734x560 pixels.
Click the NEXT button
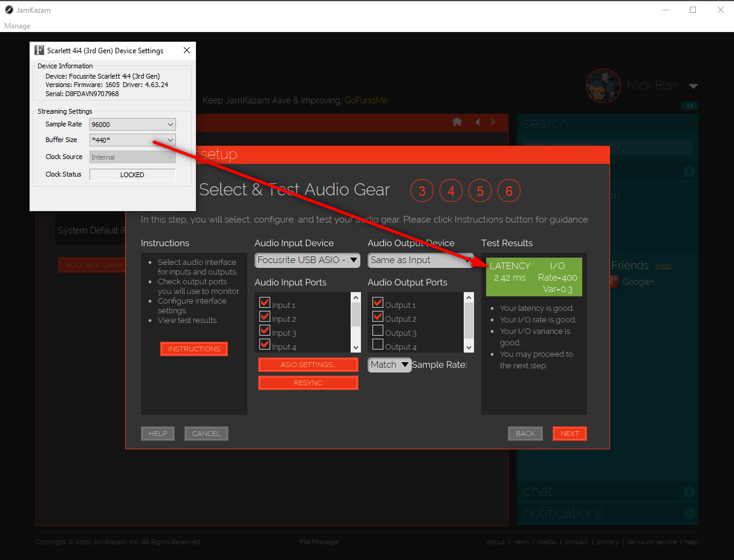pos(570,434)
